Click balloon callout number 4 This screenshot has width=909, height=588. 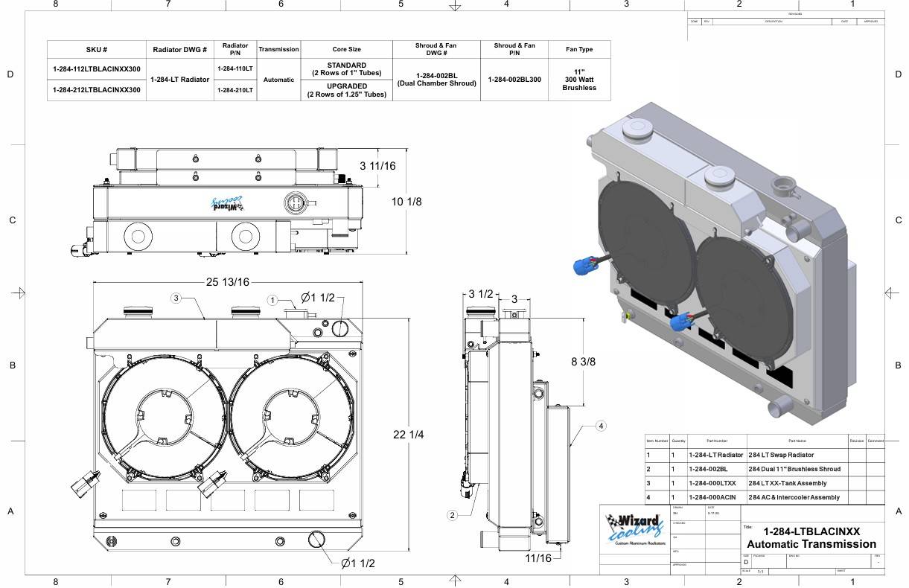pyautogui.click(x=601, y=426)
